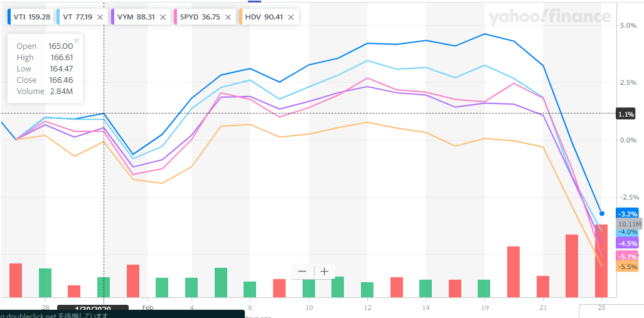644x318 pixels.
Task: Click the VT -4.0% price tag
Action: click(x=627, y=232)
